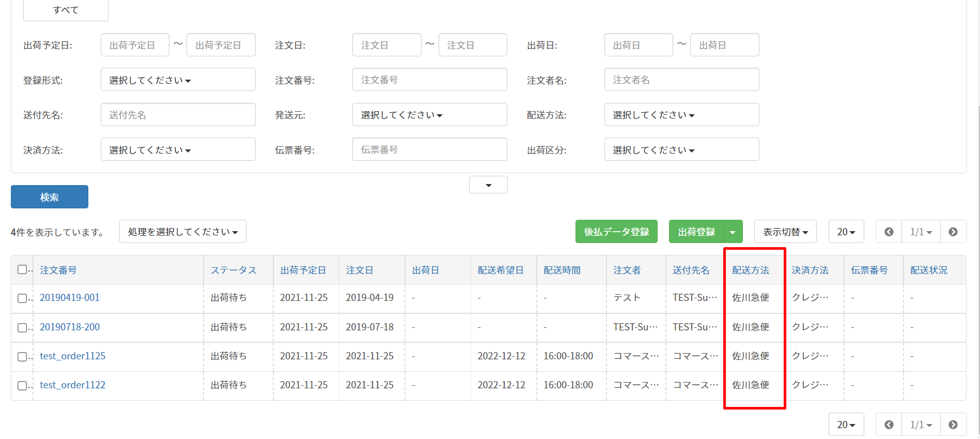
Task: Click the すべて button at top
Action: coord(66,10)
